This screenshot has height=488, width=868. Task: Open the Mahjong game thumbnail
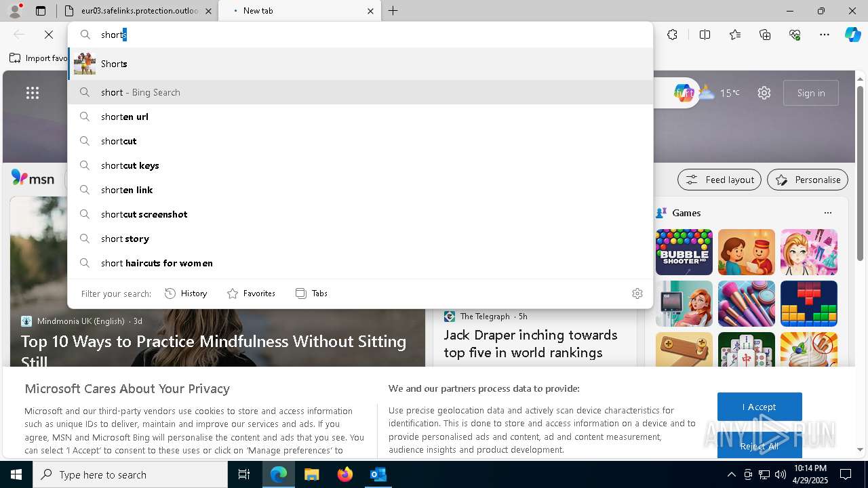(x=747, y=349)
